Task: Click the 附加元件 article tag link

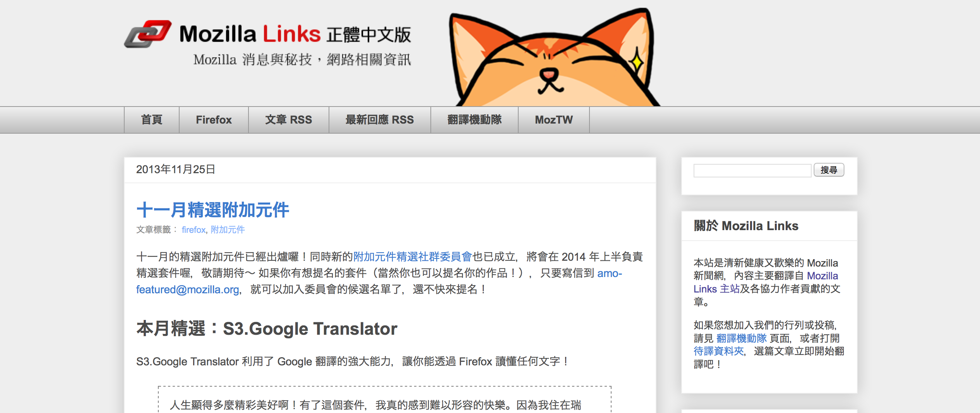Action: click(x=228, y=230)
